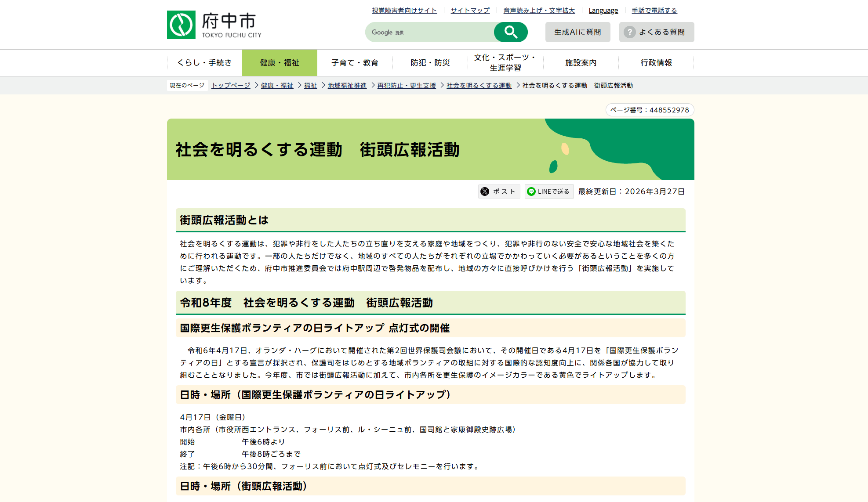Open the よくある質問 page
The height and width of the screenshot is (502, 868).
click(x=657, y=32)
